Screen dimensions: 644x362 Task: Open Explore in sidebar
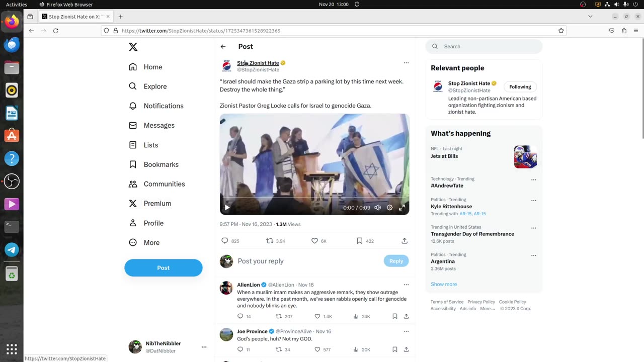147,86
